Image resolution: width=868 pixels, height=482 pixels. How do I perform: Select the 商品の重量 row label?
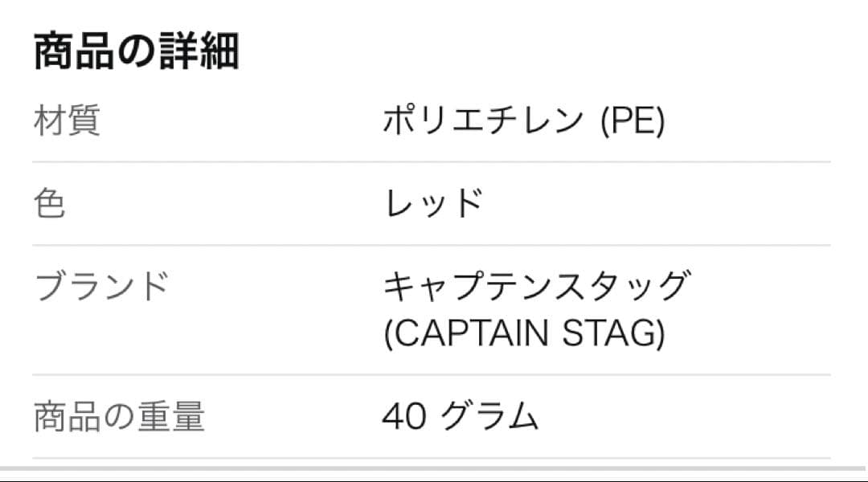click(x=119, y=417)
